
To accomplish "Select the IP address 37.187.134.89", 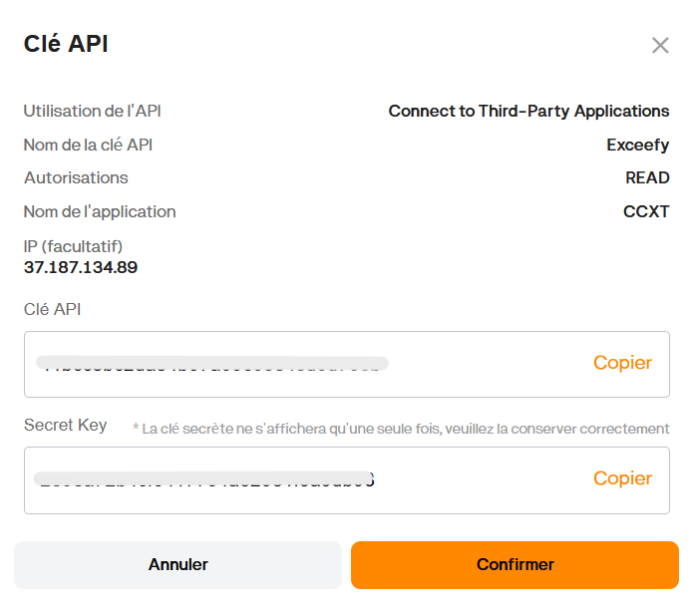I will [x=81, y=267].
